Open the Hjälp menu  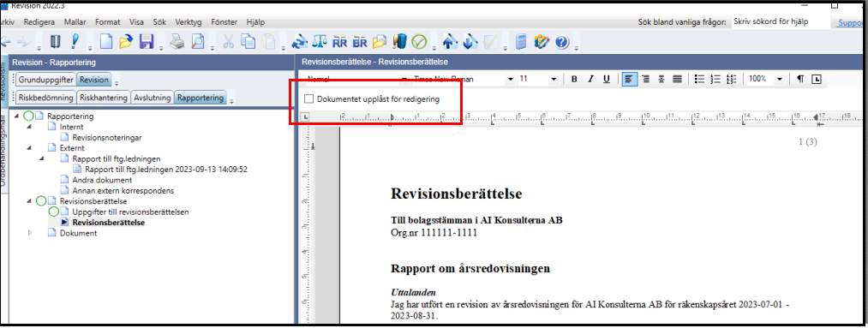click(x=255, y=22)
